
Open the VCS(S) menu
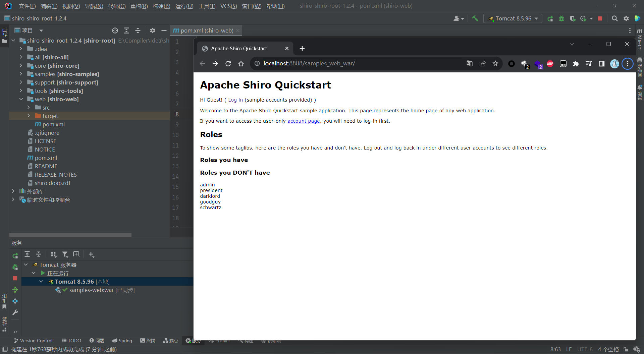pos(228,6)
